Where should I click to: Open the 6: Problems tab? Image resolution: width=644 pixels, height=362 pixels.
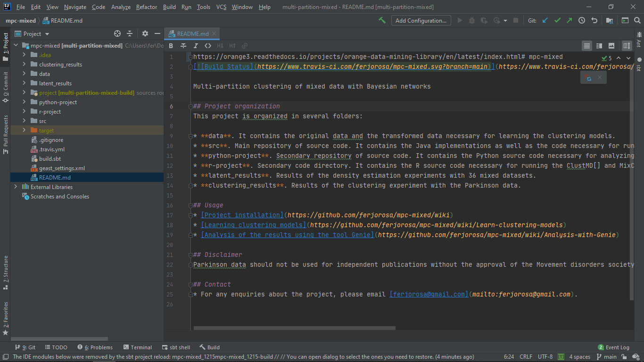(x=95, y=347)
